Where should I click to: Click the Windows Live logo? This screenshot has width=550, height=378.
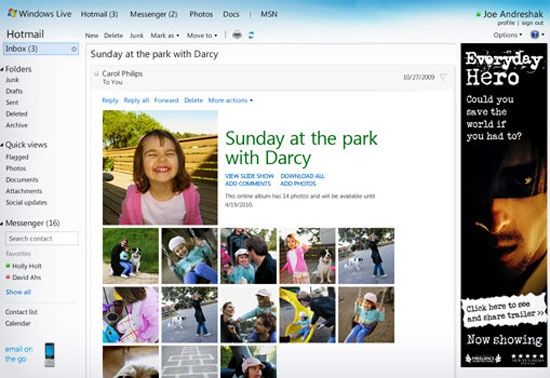pyautogui.click(x=39, y=14)
